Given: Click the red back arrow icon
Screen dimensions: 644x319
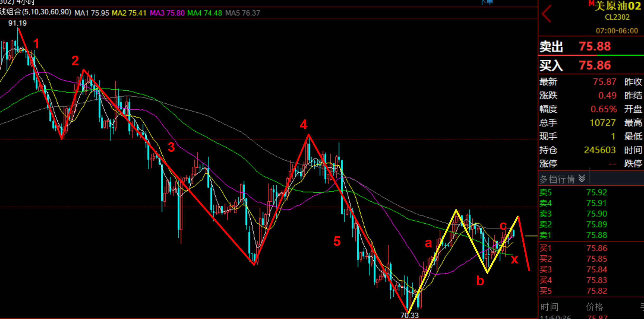Looking at the screenshot, I should 546,14.
